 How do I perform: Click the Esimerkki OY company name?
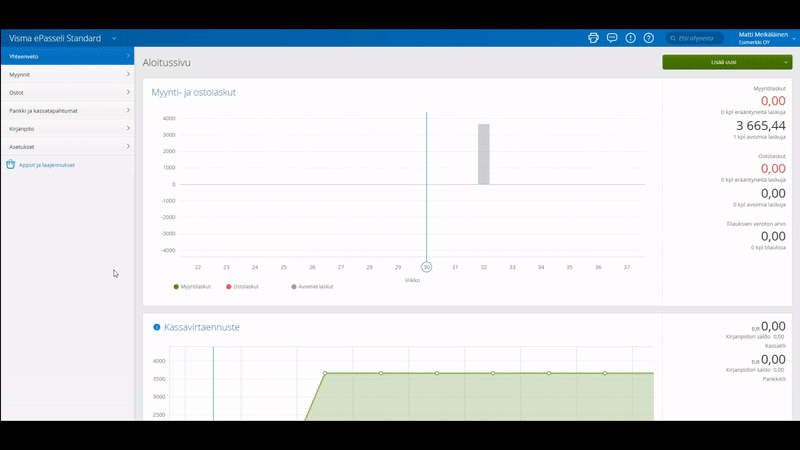(754, 42)
